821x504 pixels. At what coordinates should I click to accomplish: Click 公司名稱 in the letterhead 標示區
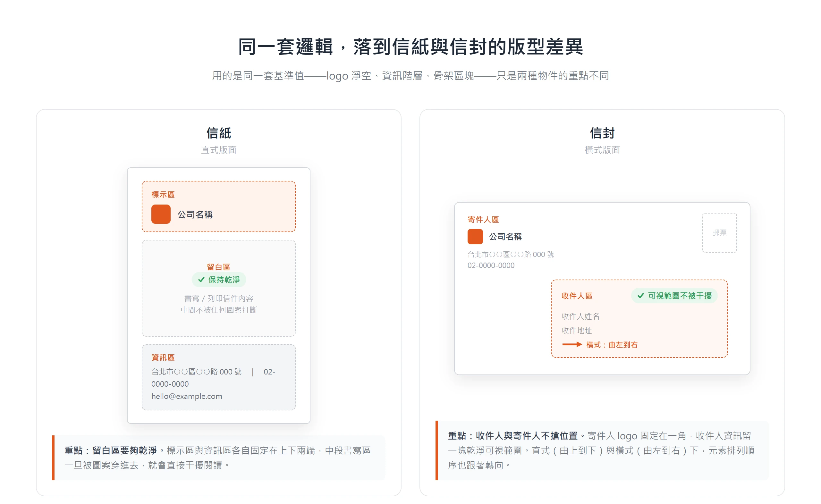coord(195,215)
